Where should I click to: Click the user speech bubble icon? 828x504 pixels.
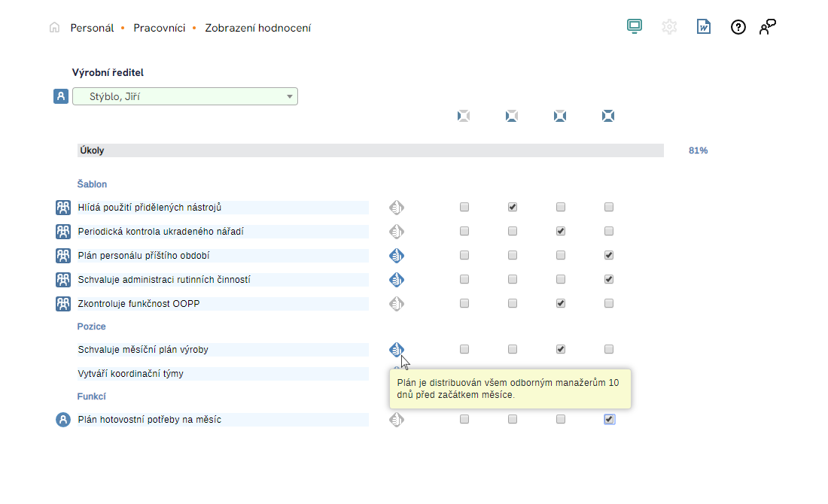(x=767, y=27)
